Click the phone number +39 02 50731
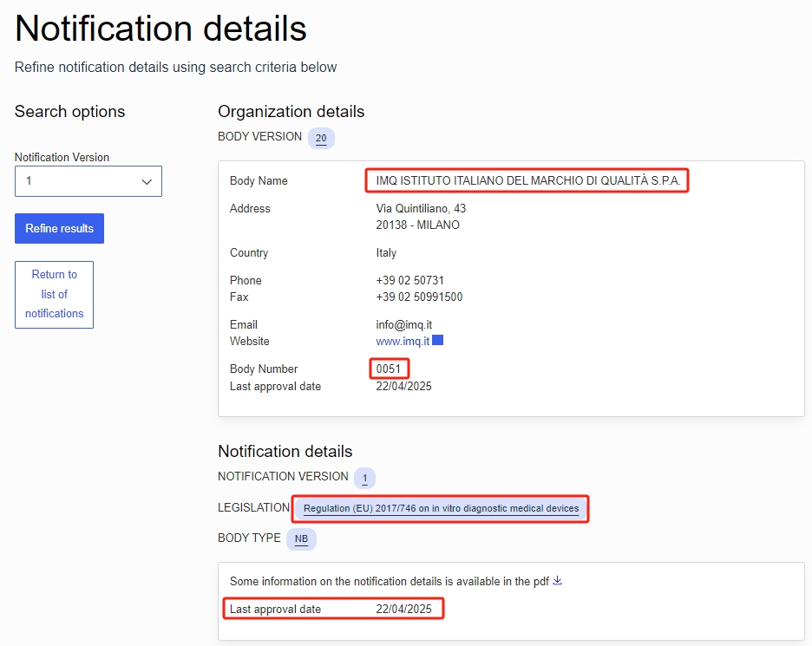 [410, 281]
